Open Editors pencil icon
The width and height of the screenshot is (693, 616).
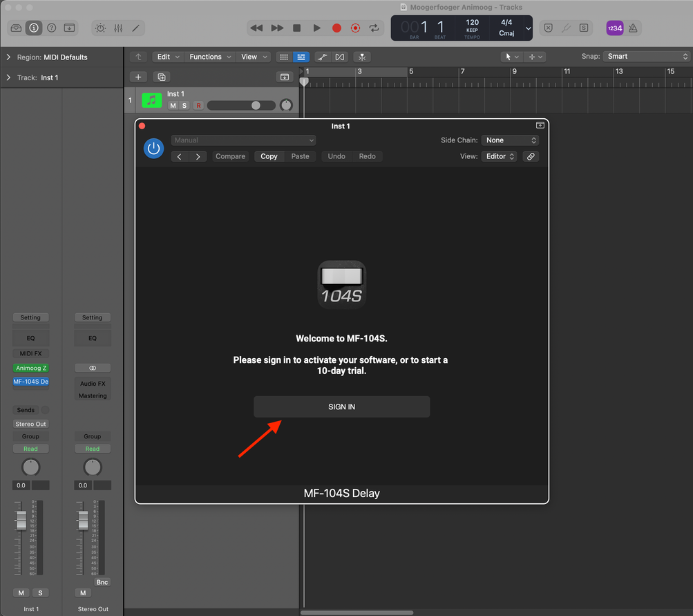(135, 28)
